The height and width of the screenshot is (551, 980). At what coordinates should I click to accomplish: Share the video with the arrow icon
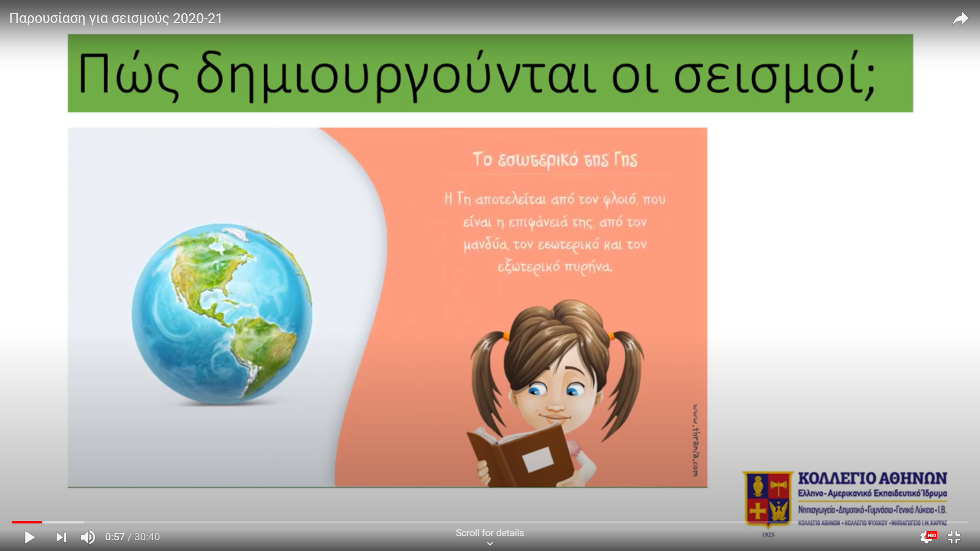point(960,19)
